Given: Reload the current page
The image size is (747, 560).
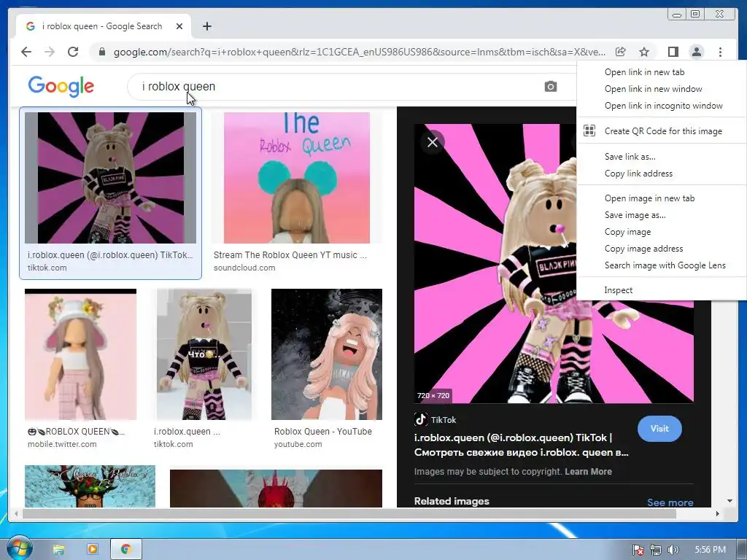Looking at the screenshot, I should 73,52.
